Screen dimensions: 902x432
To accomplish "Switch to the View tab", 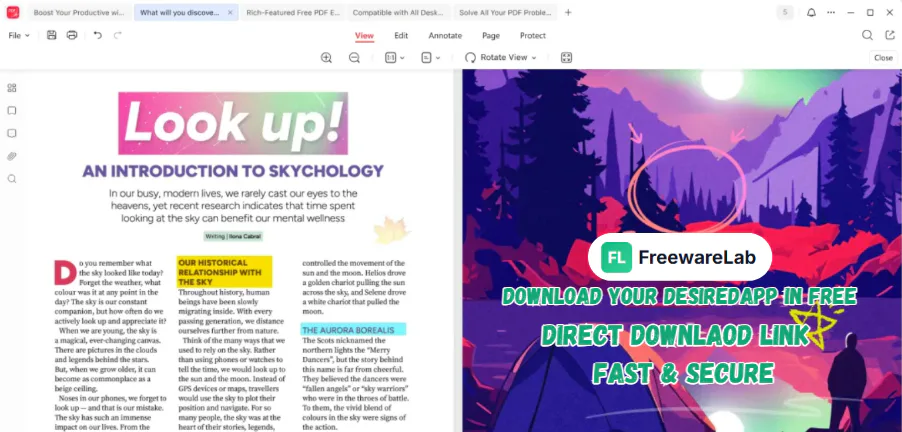I will click(364, 36).
